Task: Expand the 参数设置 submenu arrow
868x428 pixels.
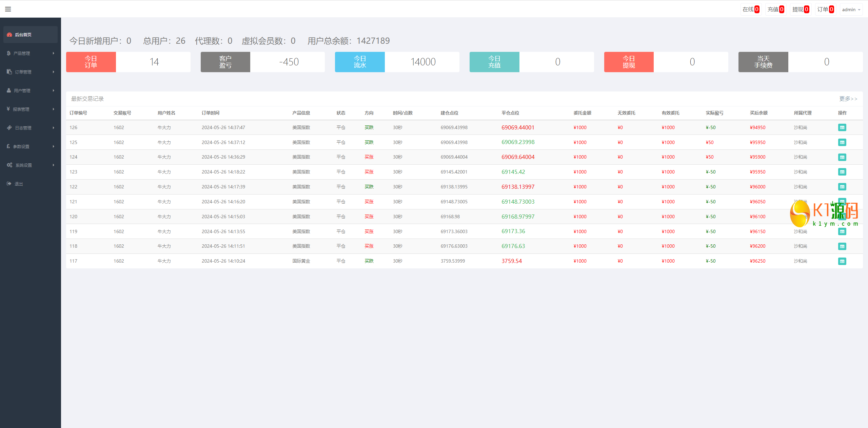Action: pyautogui.click(x=54, y=146)
